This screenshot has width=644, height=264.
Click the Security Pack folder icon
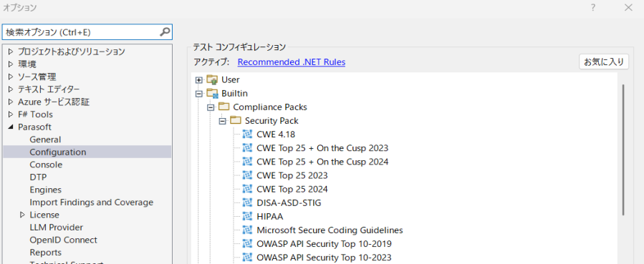(x=236, y=120)
